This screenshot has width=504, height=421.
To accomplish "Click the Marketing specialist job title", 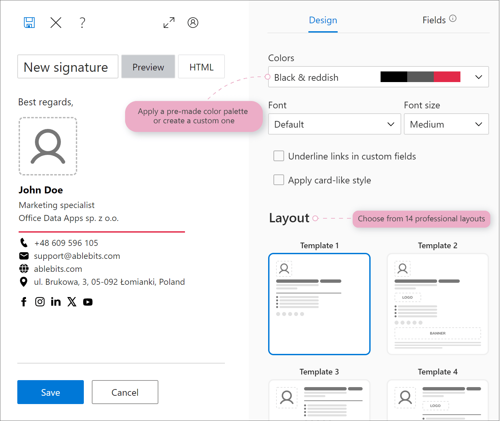I will [x=57, y=205].
